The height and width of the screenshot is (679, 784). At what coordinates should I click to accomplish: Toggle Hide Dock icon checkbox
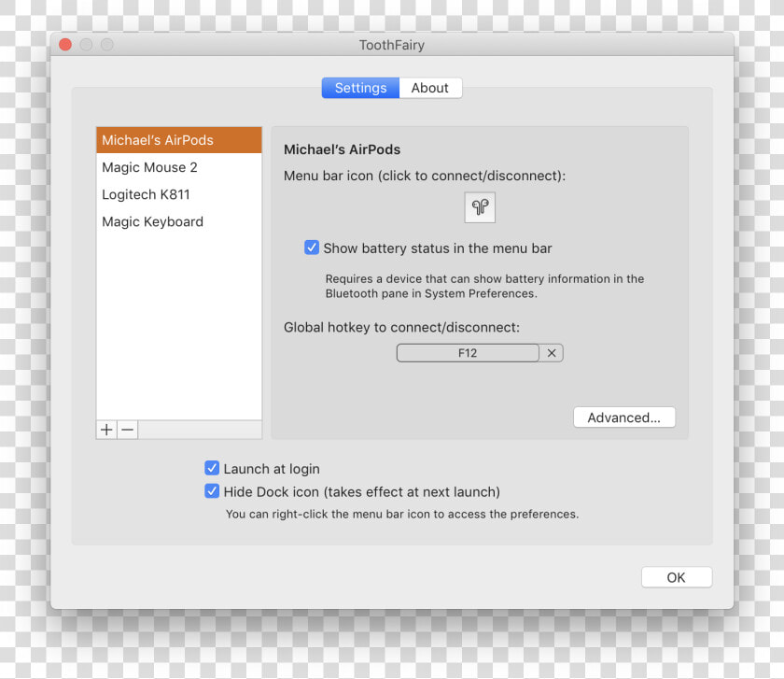tap(212, 491)
